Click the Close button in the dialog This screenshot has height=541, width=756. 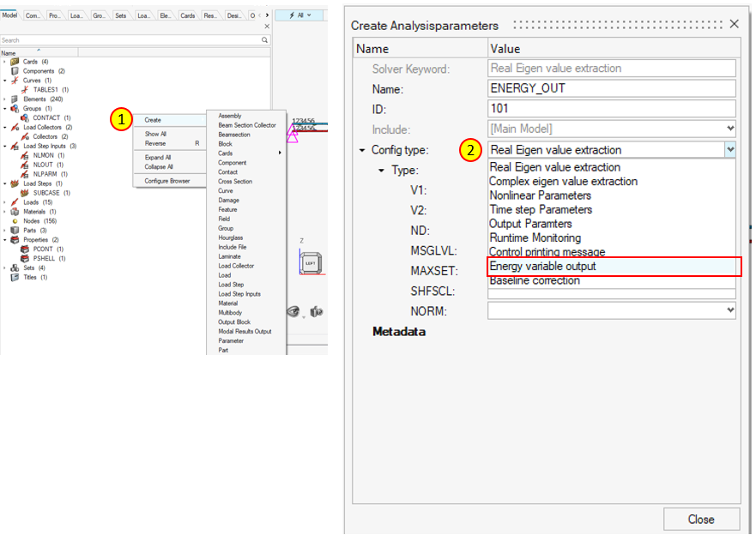[701, 519]
